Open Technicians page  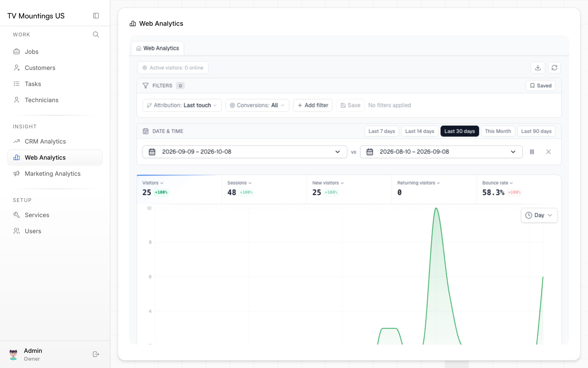point(55,100)
